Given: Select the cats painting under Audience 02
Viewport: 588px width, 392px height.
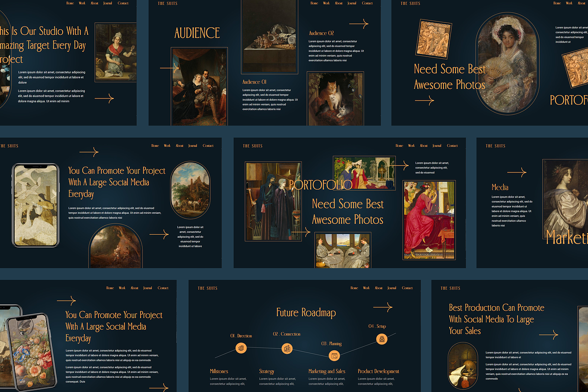Looking at the screenshot, I should pos(335,98).
